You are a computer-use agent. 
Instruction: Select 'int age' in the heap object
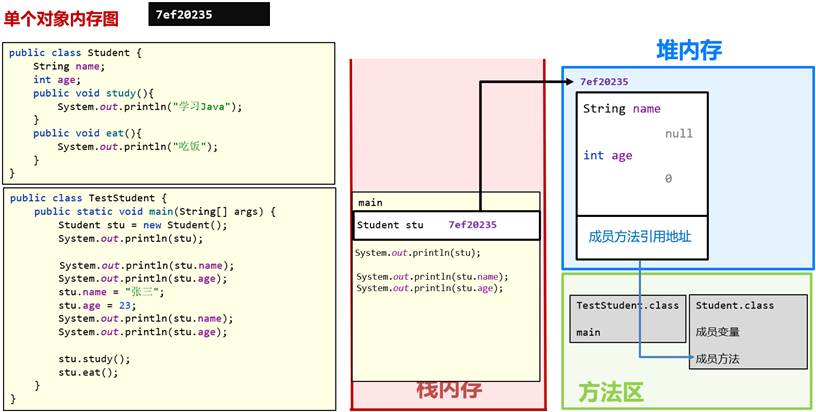coord(608,156)
